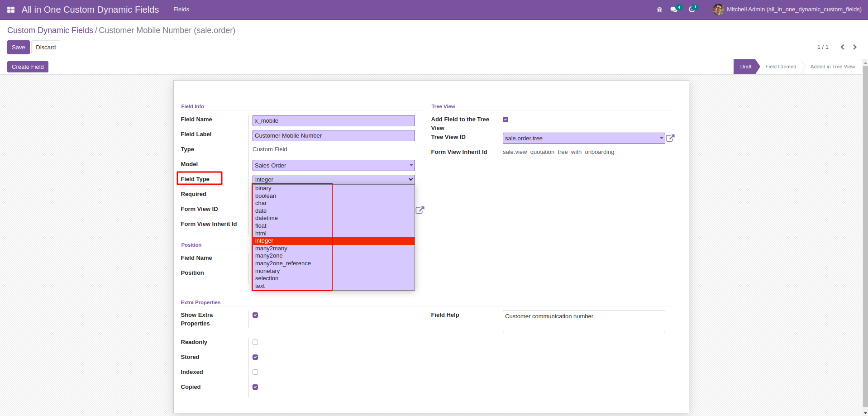Open the Fields menu
Image resolution: width=868 pixels, height=416 pixels.
pyautogui.click(x=181, y=10)
